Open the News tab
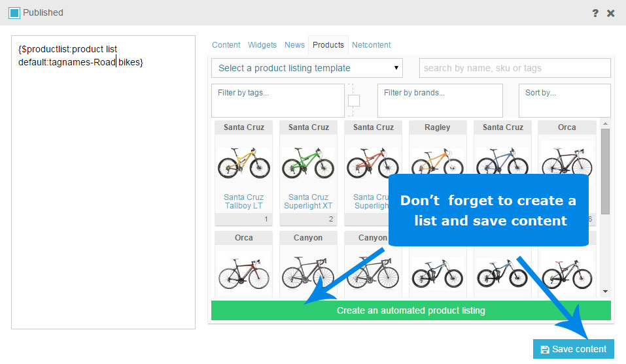 [x=294, y=45]
